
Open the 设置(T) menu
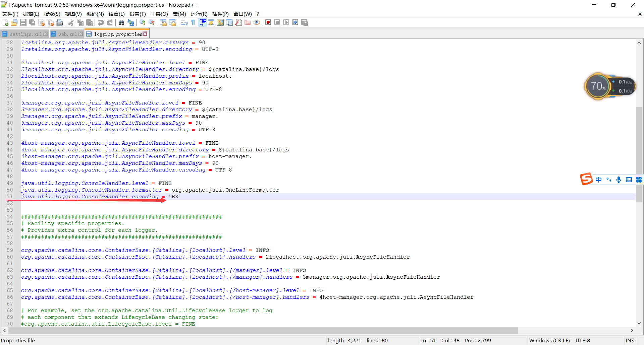pyautogui.click(x=138, y=14)
